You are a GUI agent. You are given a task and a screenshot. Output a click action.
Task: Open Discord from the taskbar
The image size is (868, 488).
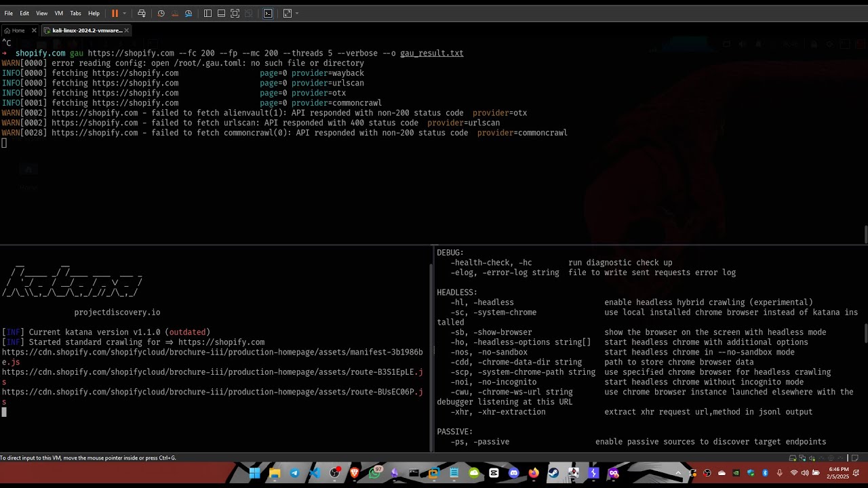click(x=513, y=473)
